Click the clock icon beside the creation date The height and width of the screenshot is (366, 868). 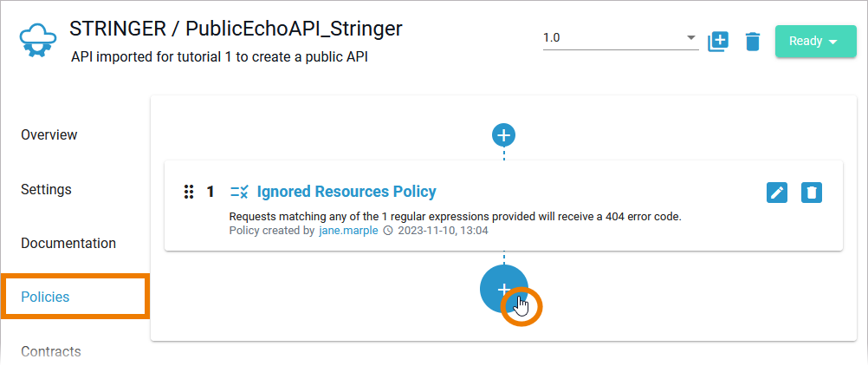pyautogui.click(x=388, y=231)
